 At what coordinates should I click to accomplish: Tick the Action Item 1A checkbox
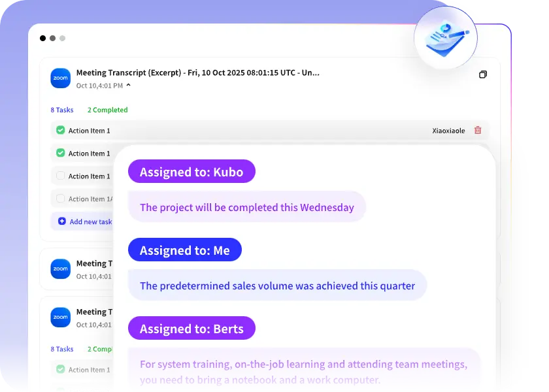[x=61, y=199]
